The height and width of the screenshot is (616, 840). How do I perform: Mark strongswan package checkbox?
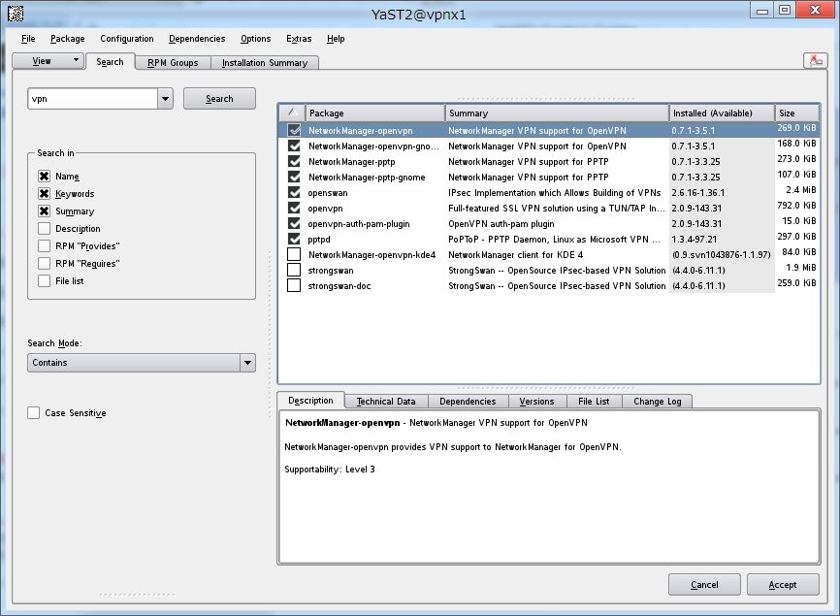294,270
